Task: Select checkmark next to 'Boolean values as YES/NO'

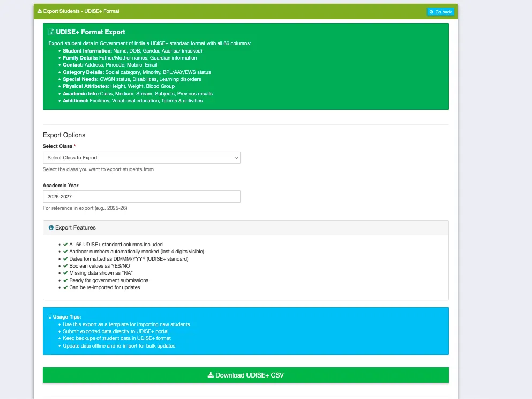Action: coord(65,265)
